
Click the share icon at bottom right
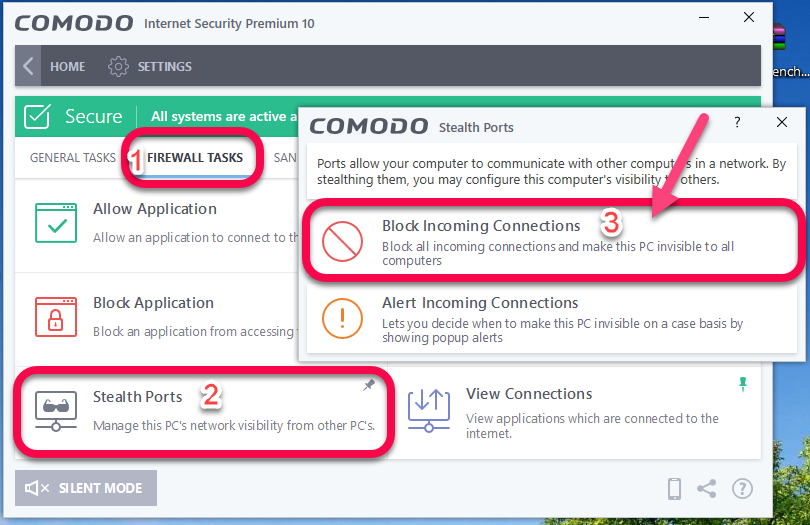(x=706, y=488)
